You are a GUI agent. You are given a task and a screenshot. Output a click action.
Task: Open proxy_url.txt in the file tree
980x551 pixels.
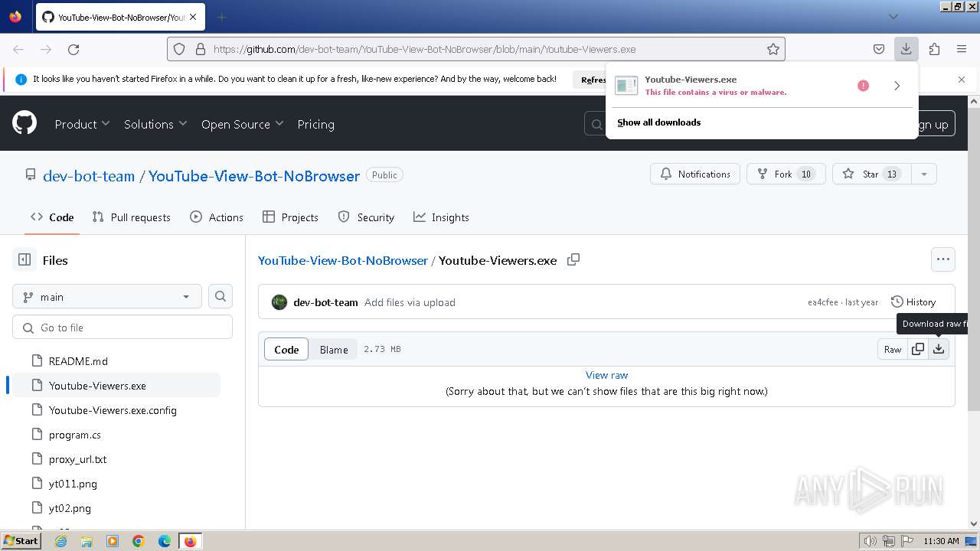[x=78, y=459]
